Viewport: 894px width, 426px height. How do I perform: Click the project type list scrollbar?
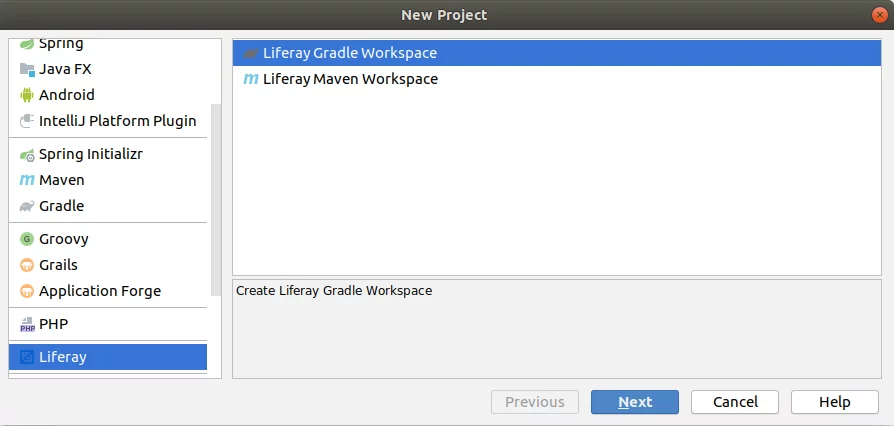pyautogui.click(x=216, y=200)
